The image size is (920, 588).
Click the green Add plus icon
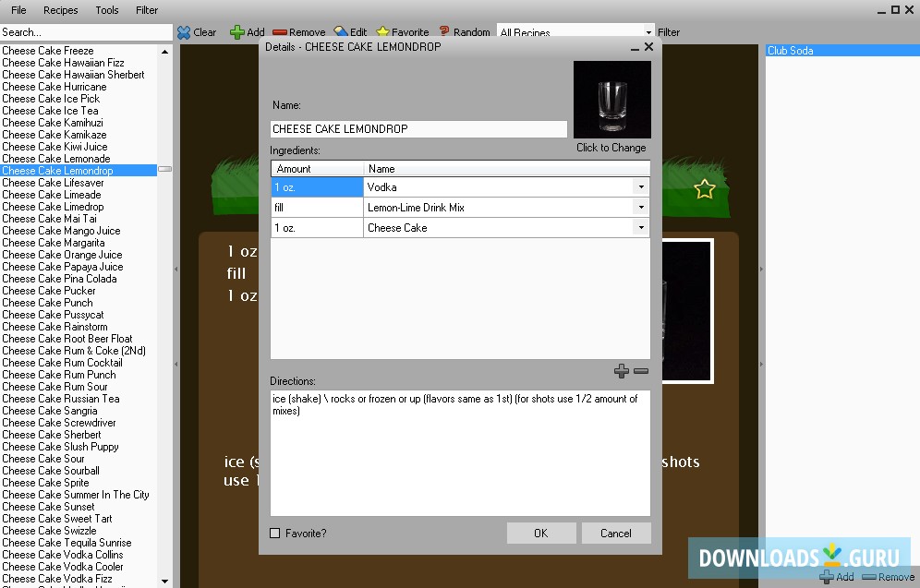237,32
